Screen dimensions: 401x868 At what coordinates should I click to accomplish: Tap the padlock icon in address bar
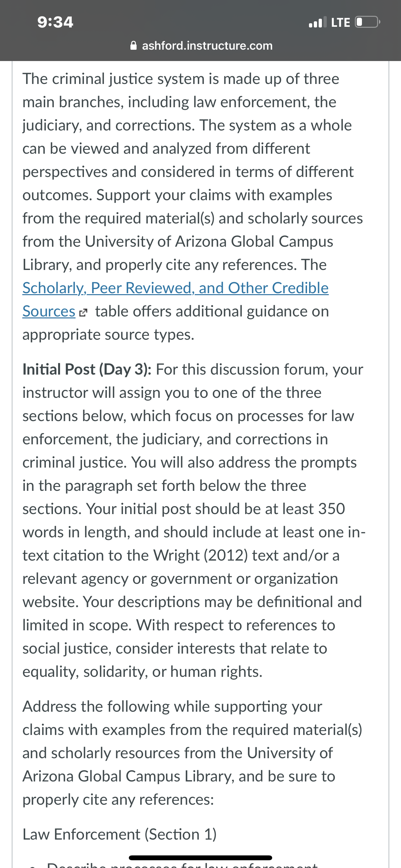click(x=133, y=46)
